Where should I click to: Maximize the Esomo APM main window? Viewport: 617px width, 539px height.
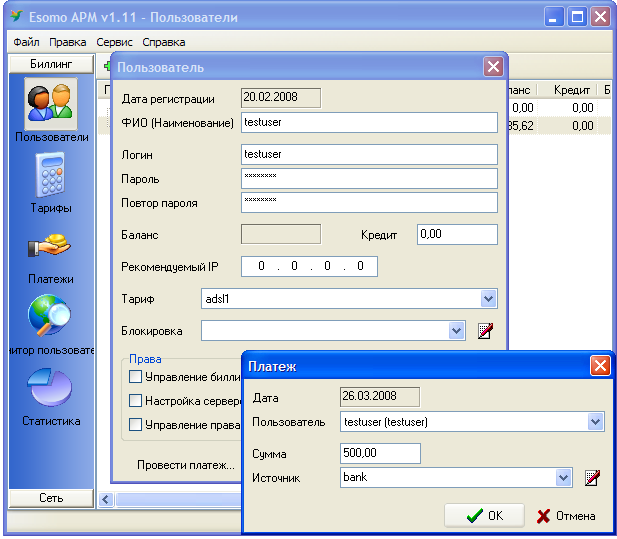577,17
